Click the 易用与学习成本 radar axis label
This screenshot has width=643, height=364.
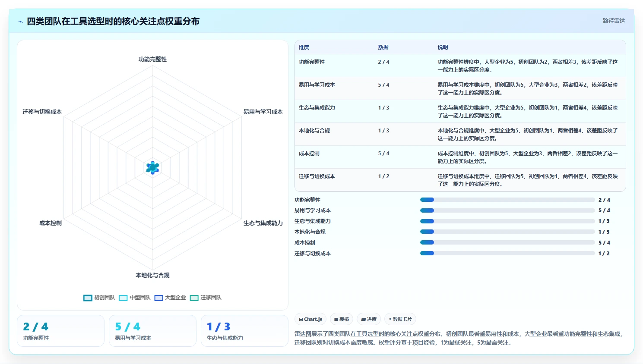click(x=263, y=112)
